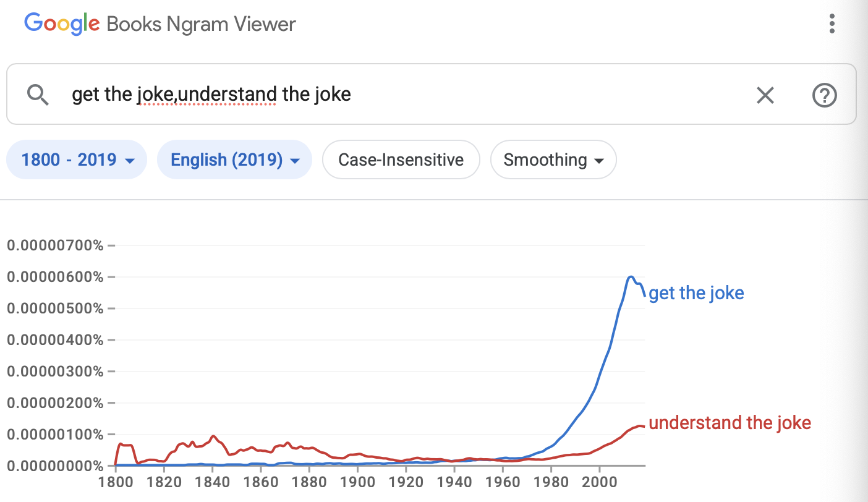Toggle the Case-Insensitive option
This screenshot has width=868, height=502.
point(401,160)
